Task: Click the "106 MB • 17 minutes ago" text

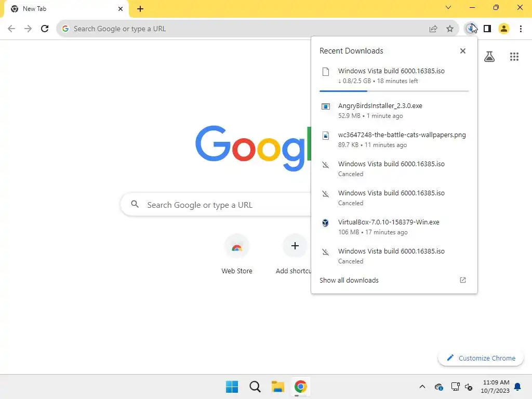Action: tap(373, 232)
